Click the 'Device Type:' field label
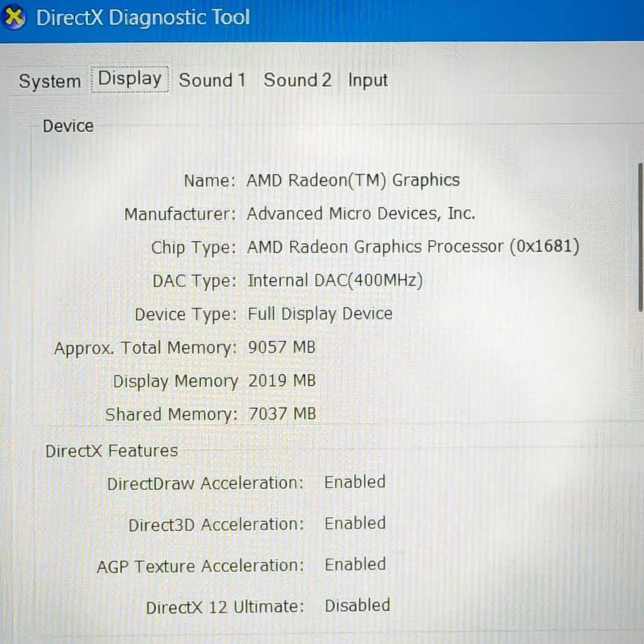The width and height of the screenshot is (644, 644). (x=186, y=316)
